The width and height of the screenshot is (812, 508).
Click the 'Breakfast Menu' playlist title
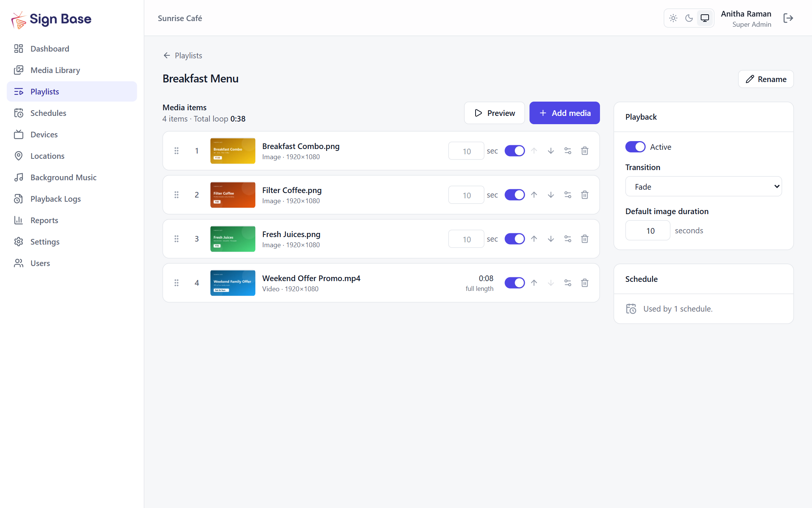200,79
